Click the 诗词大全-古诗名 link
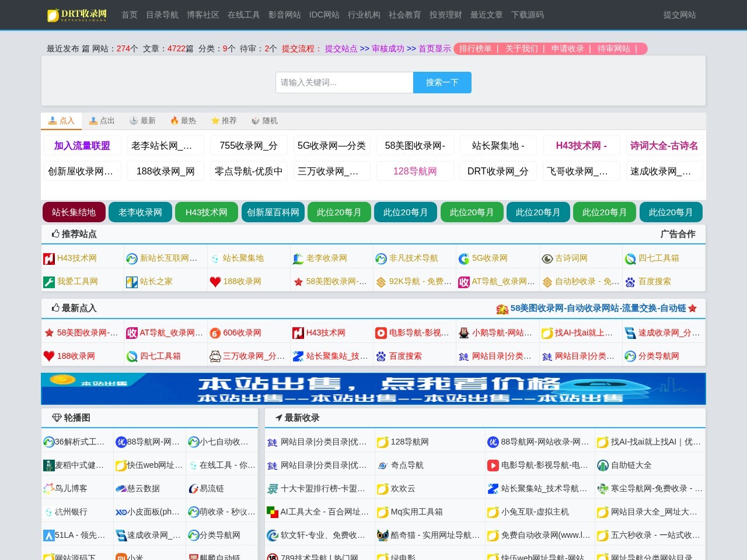Viewport: 747px width, 560px height. (x=664, y=146)
